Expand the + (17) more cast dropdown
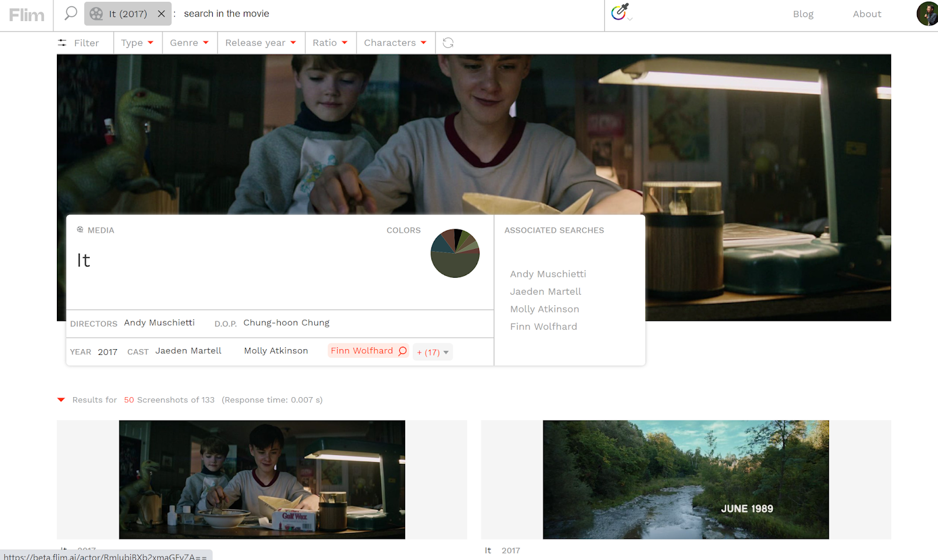Viewport: 938px width, 560px height. (433, 352)
